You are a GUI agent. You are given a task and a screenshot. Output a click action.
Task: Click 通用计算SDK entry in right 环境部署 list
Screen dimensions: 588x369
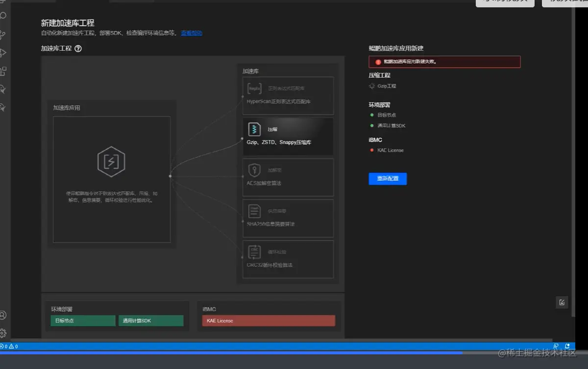pyautogui.click(x=391, y=126)
